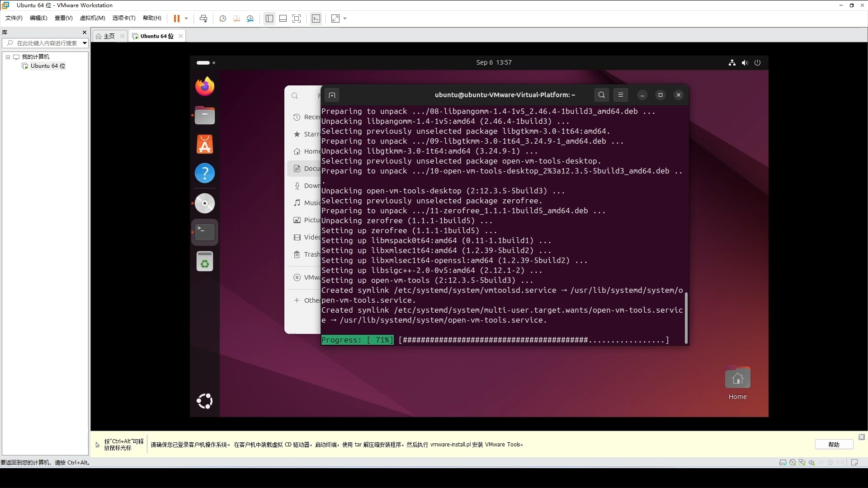
Task: Open the power options dropdown beside Pause
Action: click(186, 19)
